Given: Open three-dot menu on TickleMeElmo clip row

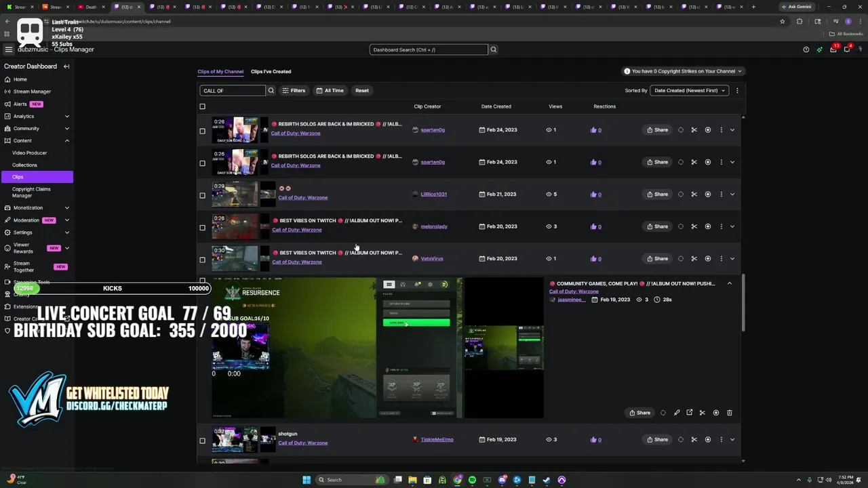Looking at the screenshot, I should point(721,440).
